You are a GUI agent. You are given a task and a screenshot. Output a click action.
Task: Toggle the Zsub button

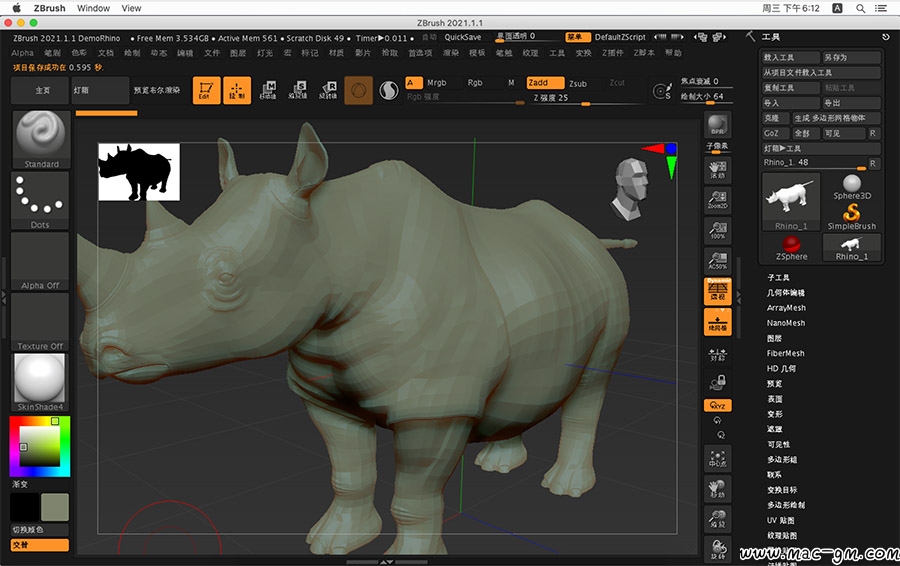[x=581, y=83]
